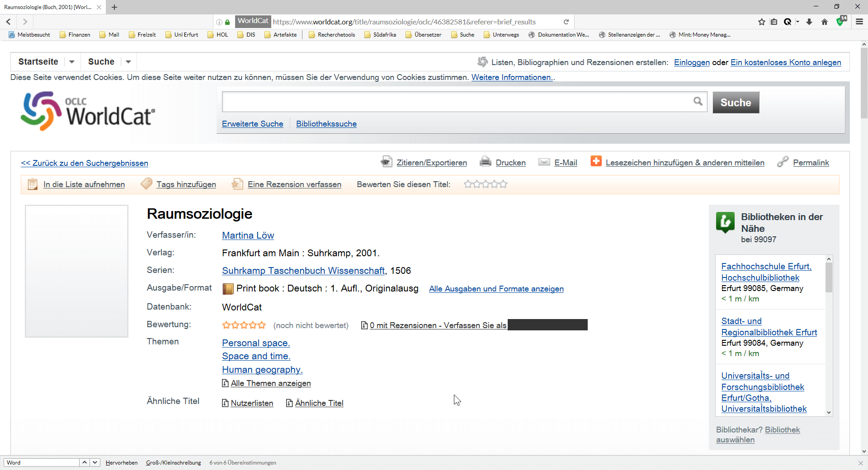Jump to previous find match arrow

coord(84,462)
